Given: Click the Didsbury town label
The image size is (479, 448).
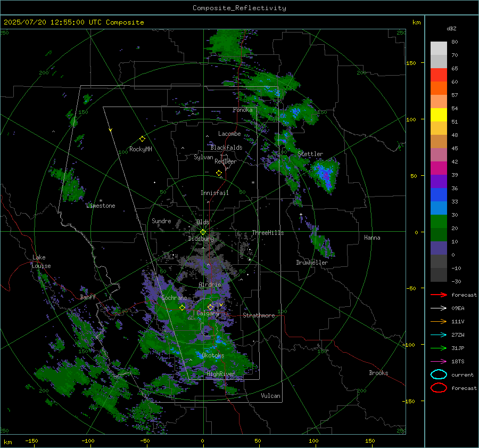Looking at the screenshot, I should pyautogui.click(x=201, y=239).
